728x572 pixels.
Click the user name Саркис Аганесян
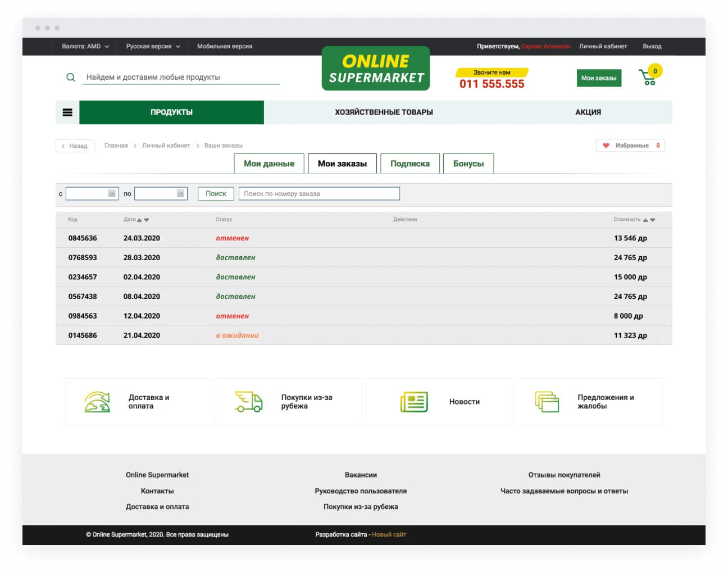click(545, 47)
